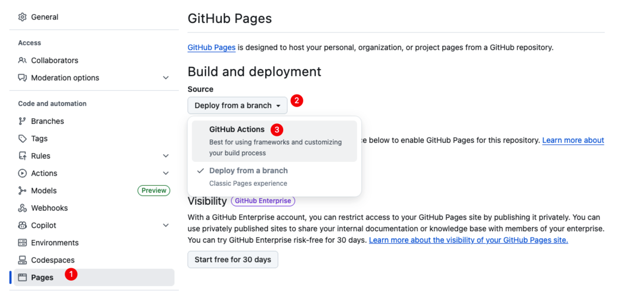This screenshot has height=296, width=644.
Task: Click the Environments server icon
Action: click(22, 243)
